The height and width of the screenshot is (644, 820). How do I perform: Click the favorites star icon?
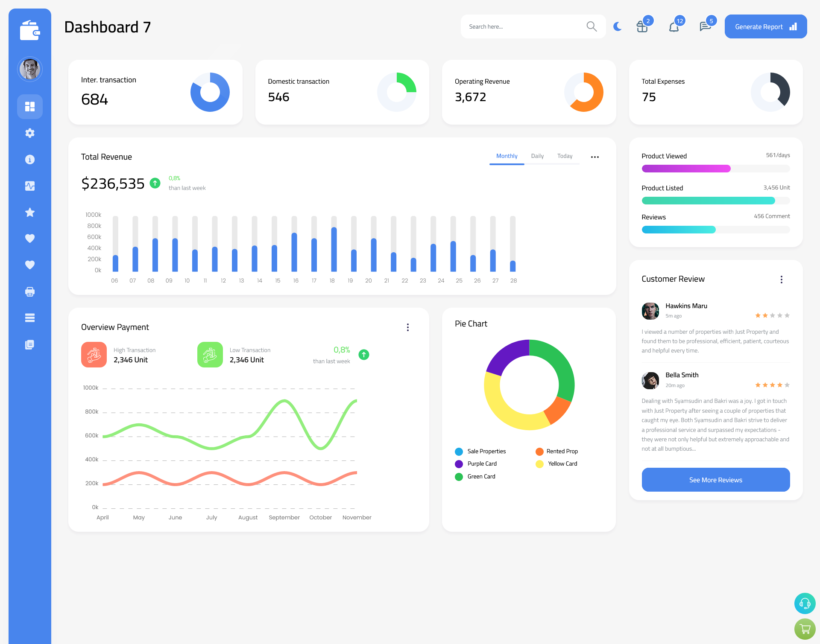pyautogui.click(x=29, y=212)
